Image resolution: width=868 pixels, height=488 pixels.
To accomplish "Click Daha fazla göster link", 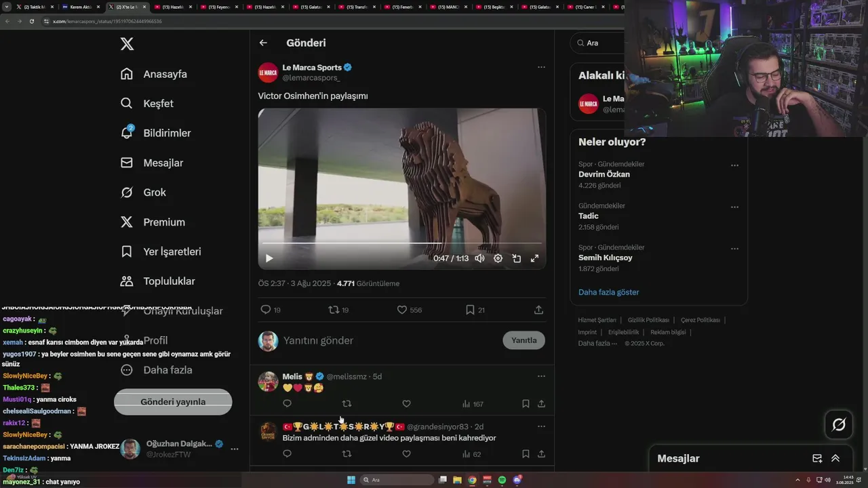I will tap(608, 292).
